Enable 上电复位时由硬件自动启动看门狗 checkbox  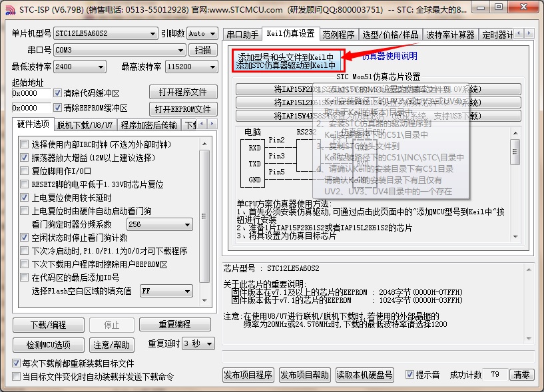click(x=24, y=211)
